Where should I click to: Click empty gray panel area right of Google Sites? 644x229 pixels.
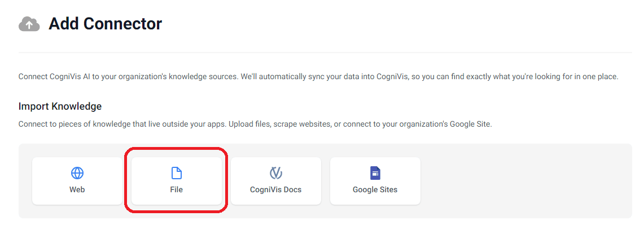[x=525, y=181]
